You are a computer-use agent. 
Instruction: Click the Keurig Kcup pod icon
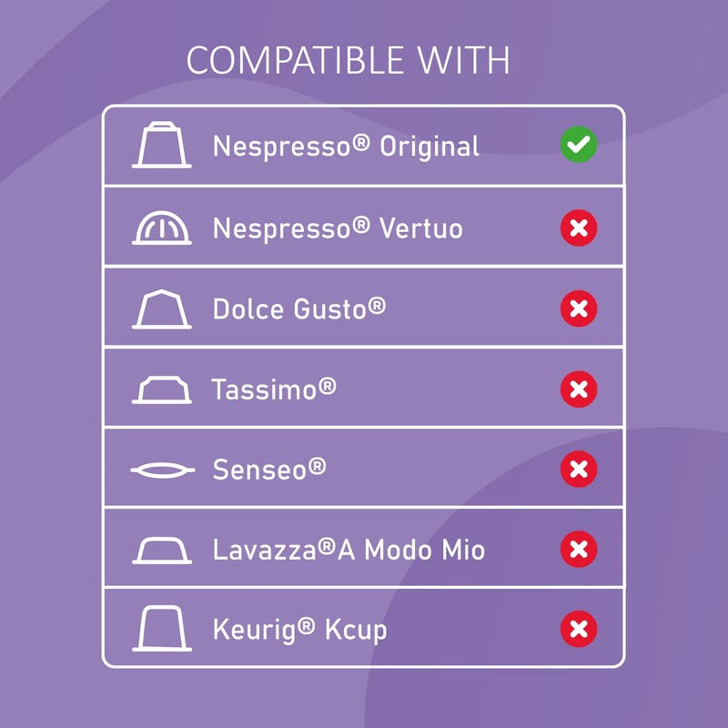click(x=162, y=630)
